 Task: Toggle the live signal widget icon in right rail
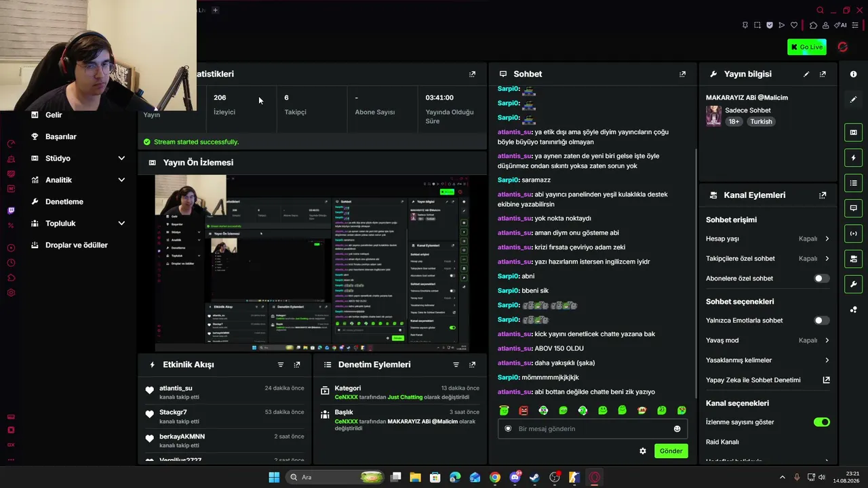[x=853, y=233]
